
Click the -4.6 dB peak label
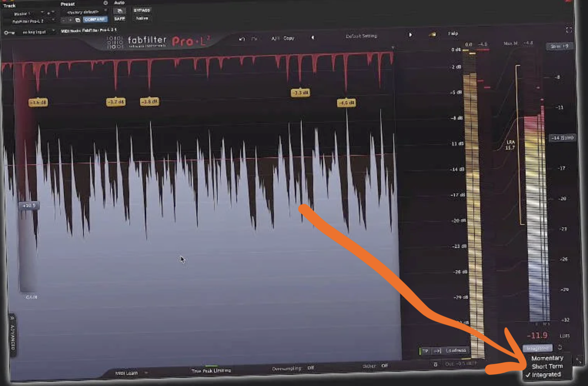[x=346, y=103]
